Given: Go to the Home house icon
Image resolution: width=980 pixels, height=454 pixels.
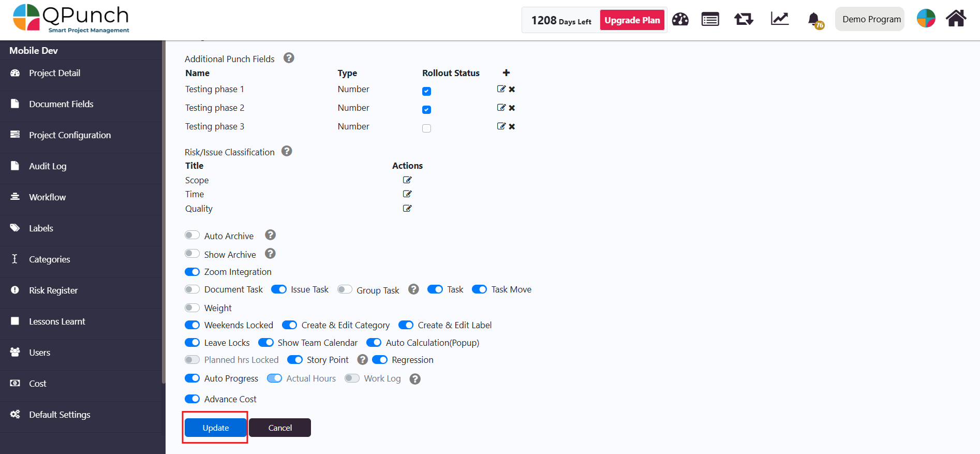Looking at the screenshot, I should 956,19.
